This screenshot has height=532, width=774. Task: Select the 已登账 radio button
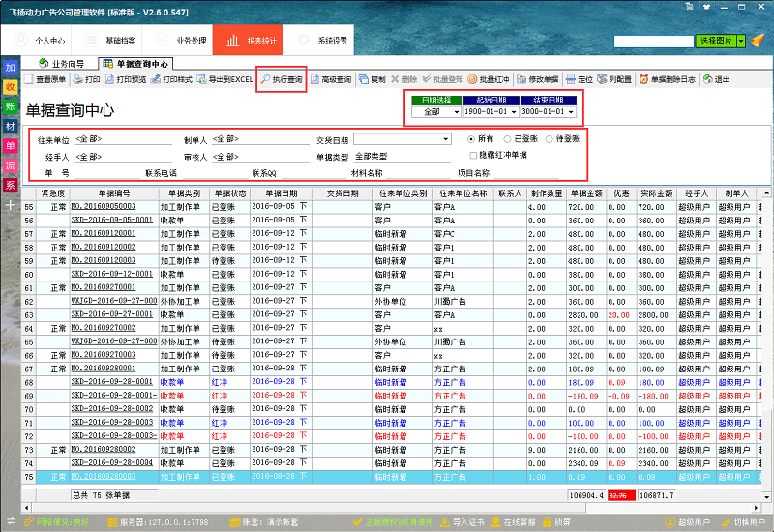(x=505, y=139)
